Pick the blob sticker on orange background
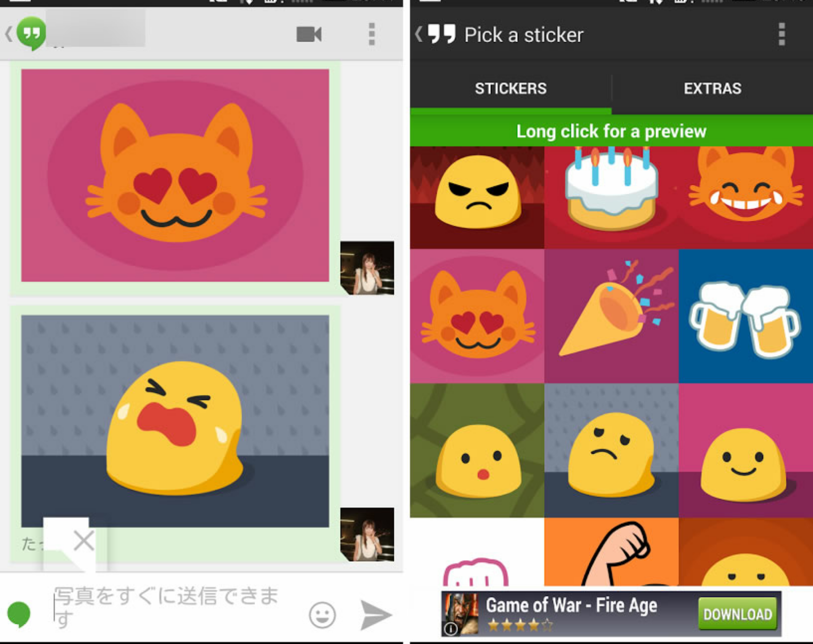The height and width of the screenshot is (644, 813). (746, 552)
